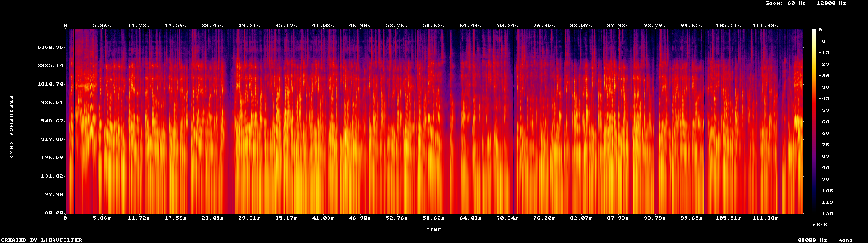
Task: Click the -105 value on dBFS scale
Action: (826, 191)
